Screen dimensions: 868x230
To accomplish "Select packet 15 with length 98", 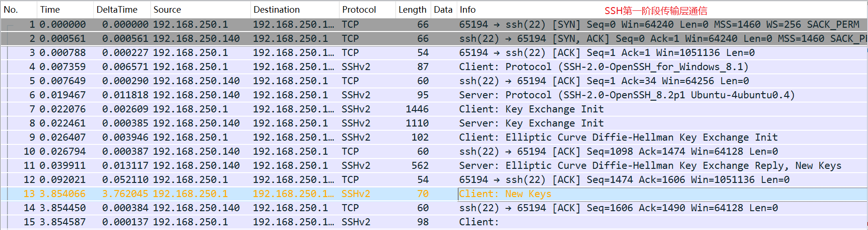I will pyautogui.click(x=422, y=222).
